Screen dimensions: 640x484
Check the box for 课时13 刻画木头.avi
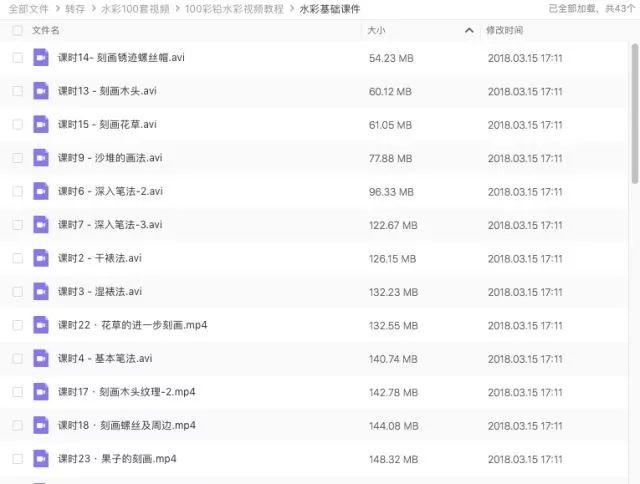[x=18, y=91]
